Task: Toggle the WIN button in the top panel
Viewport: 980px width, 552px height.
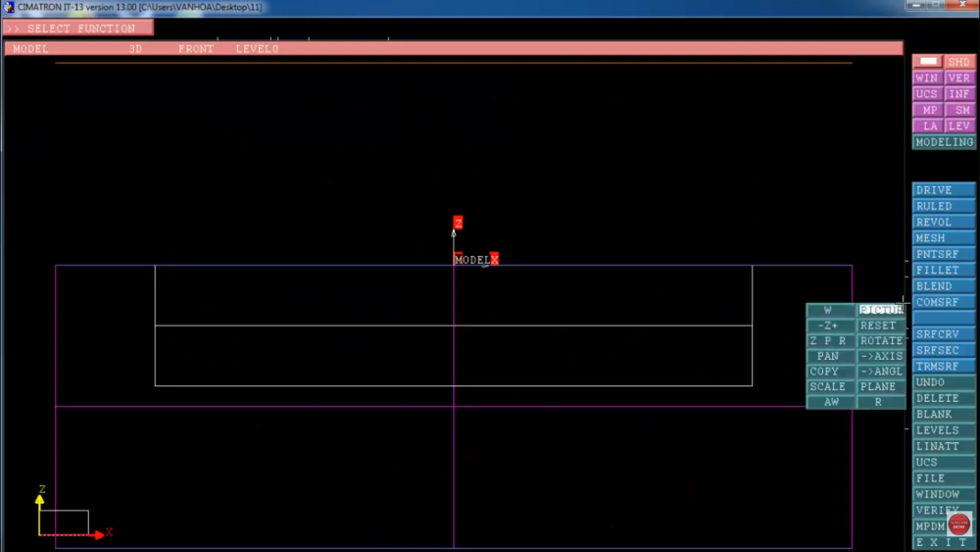Action: click(927, 78)
